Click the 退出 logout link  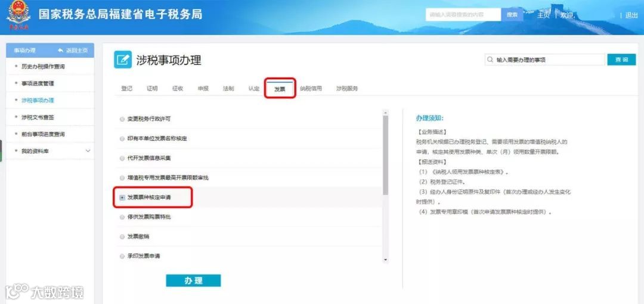(631, 15)
